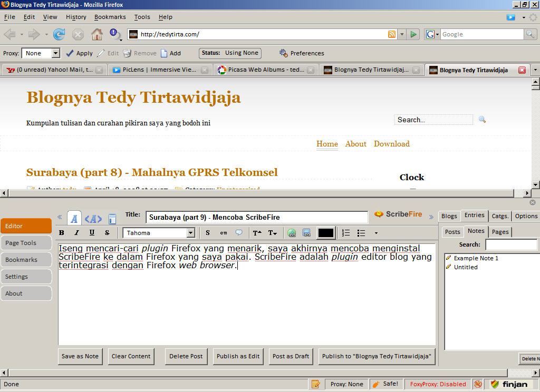Switch to the Pages sub-tab

pyautogui.click(x=500, y=232)
